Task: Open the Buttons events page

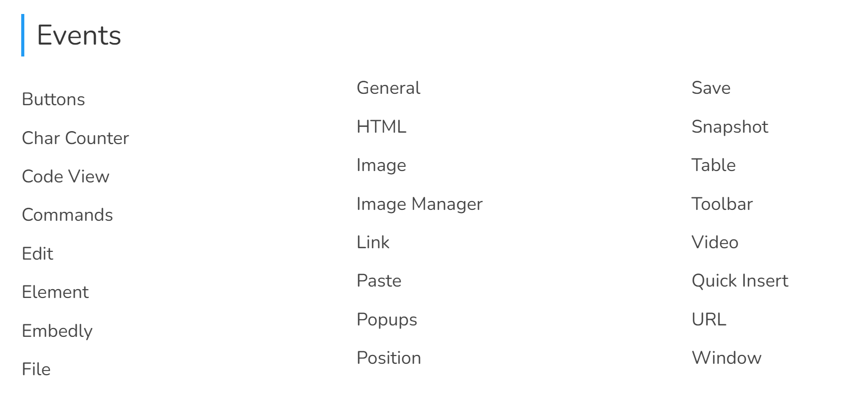Action: coord(53,99)
